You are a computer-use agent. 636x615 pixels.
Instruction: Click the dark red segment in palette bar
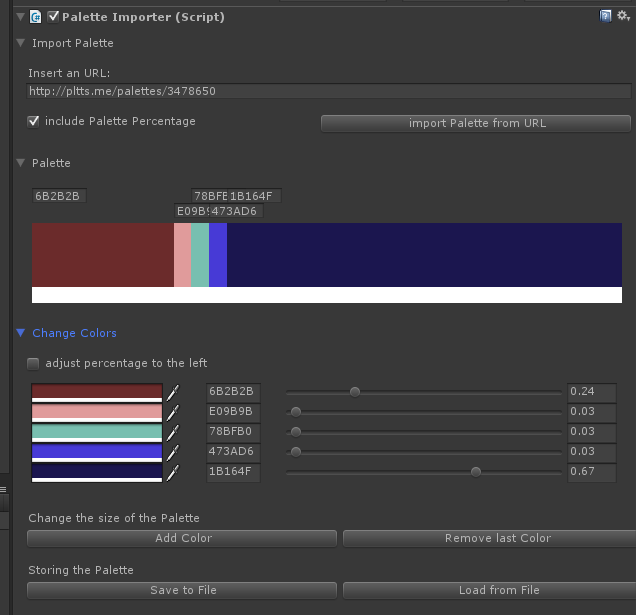103,255
